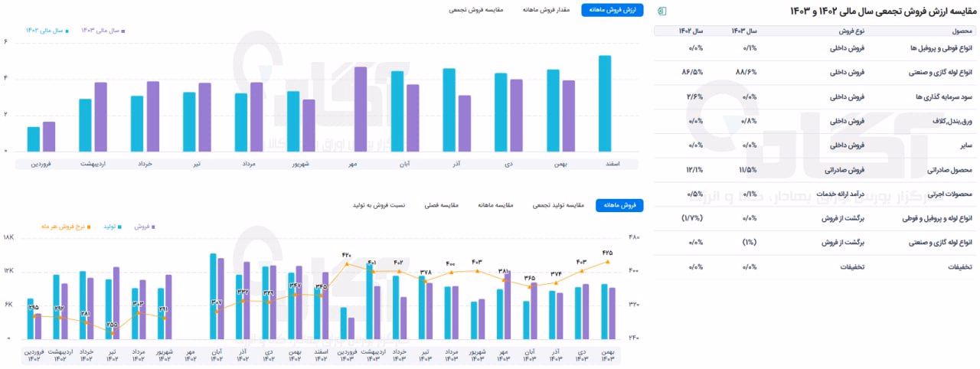Click the '۸۸/۶%' value in the table
The width and height of the screenshot is (980, 369).
click(x=746, y=73)
